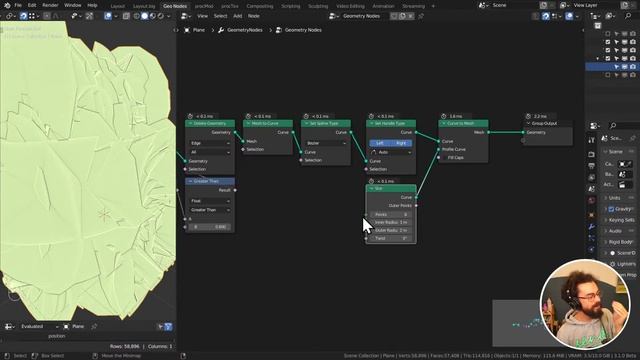Image resolution: width=640 pixels, height=360 pixels.
Task: Open Auto handle type dropdown
Action: [391, 152]
